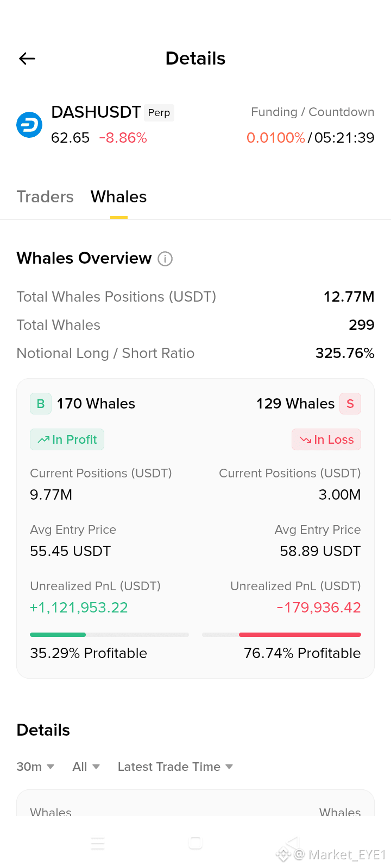This screenshot has width=391, height=868.
Task: Tap the back arrow icon
Action: [27, 59]
